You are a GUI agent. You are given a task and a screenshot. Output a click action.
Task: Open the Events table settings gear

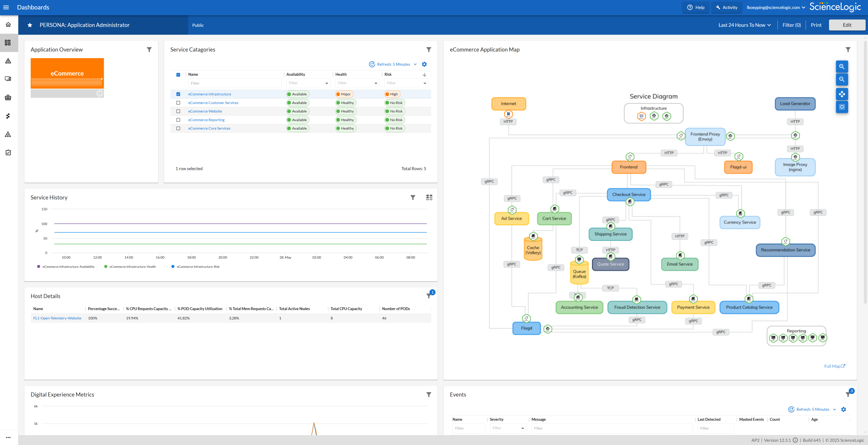pyautogui.click(x=844, y=410)
